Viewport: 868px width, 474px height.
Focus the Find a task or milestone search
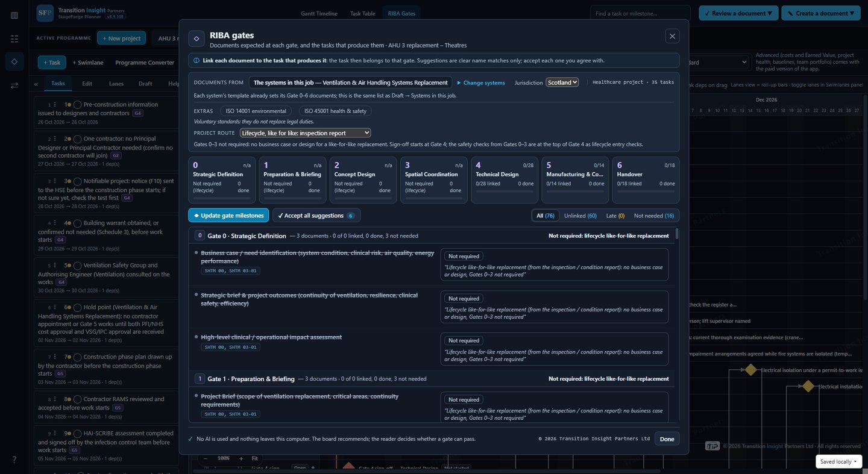640,13
